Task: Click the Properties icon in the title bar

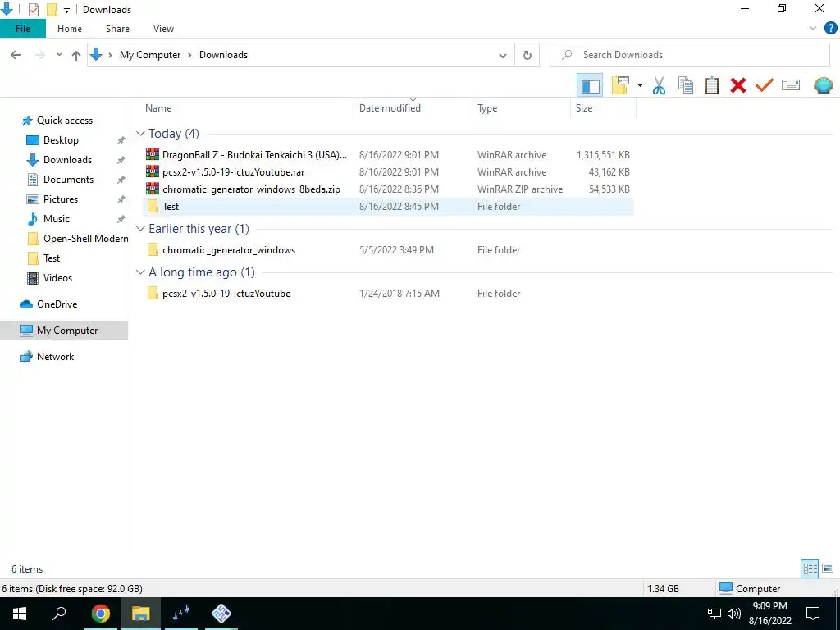Action: click(x=33, y=10)
